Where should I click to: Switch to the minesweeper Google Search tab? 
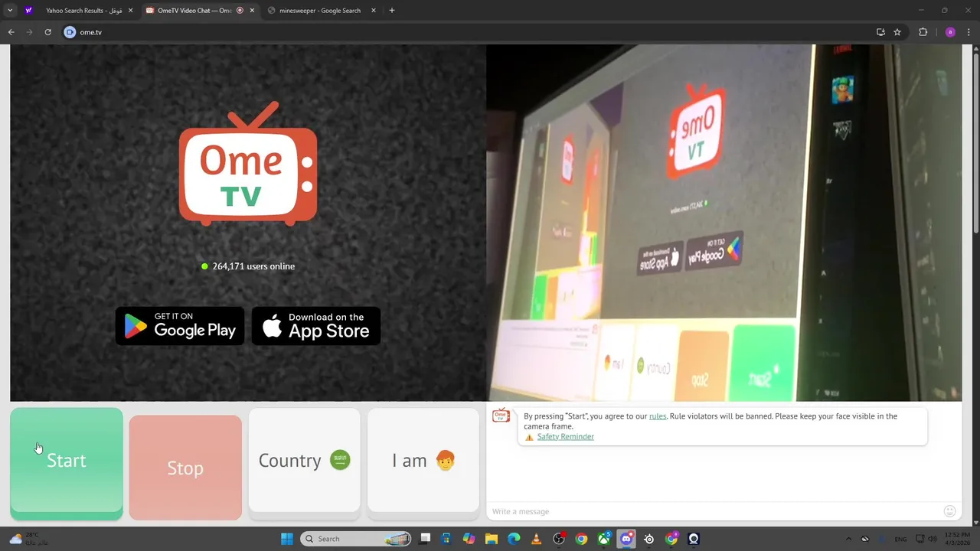pyautogui.click(x=321, y=11)
